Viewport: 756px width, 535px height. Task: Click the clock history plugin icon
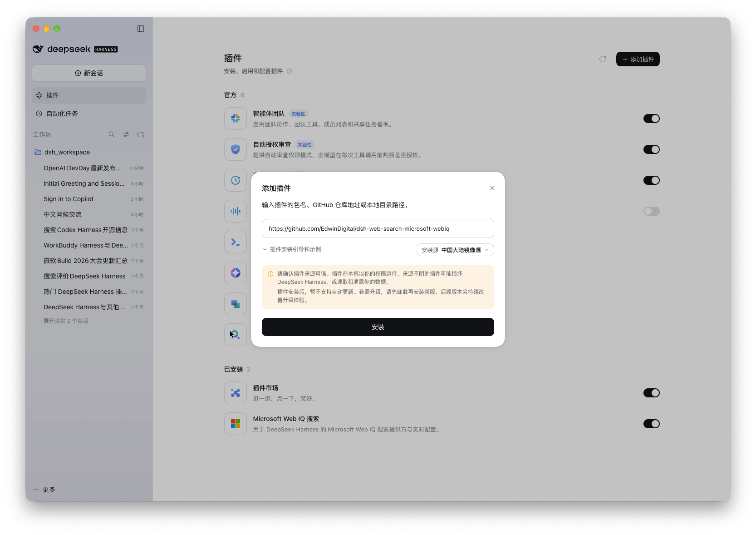pos(236,180)
